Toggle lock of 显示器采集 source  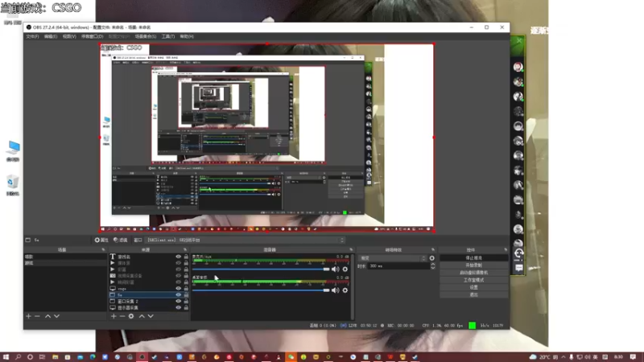(x=186, y=307)
